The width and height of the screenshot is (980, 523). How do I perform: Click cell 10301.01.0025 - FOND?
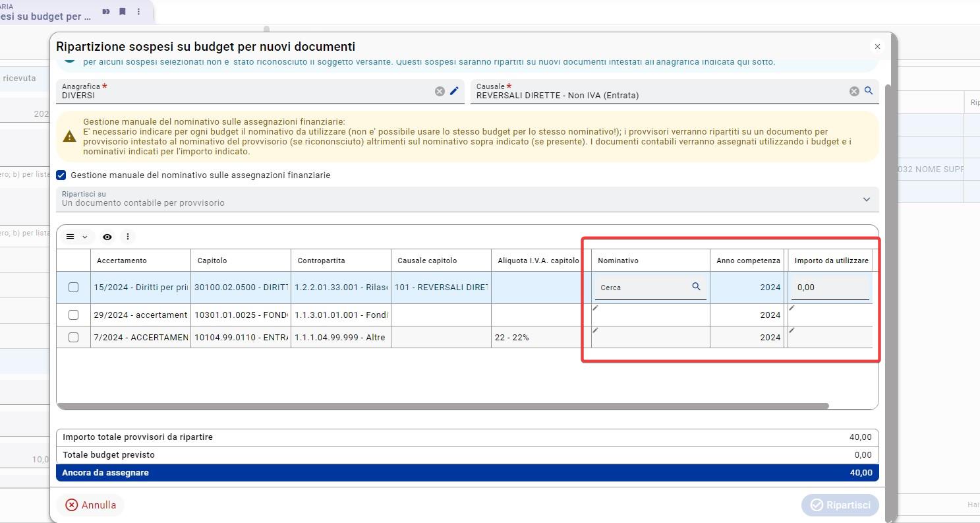241,315
